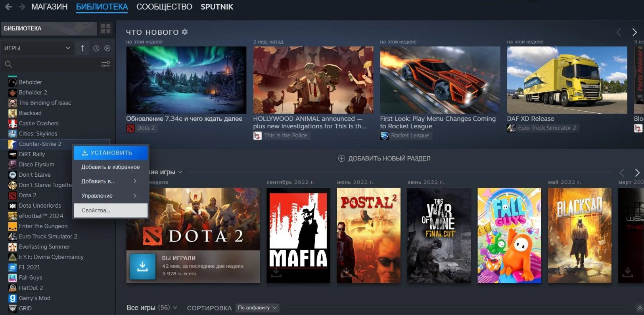Open Dota 7.34e update news title

[184, 119]
